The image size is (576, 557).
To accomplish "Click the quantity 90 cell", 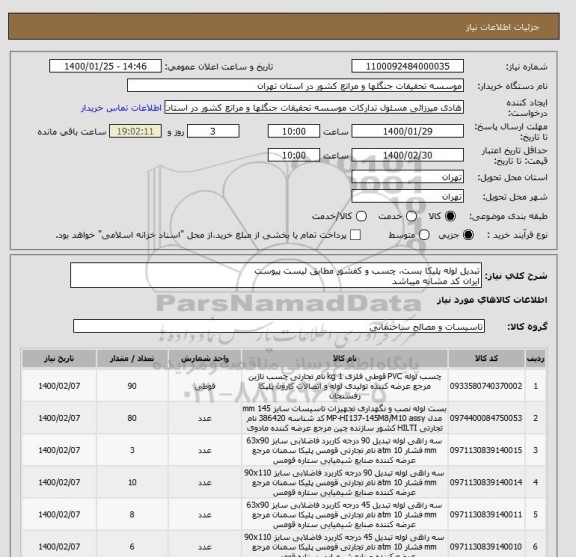I will point(132,386).
